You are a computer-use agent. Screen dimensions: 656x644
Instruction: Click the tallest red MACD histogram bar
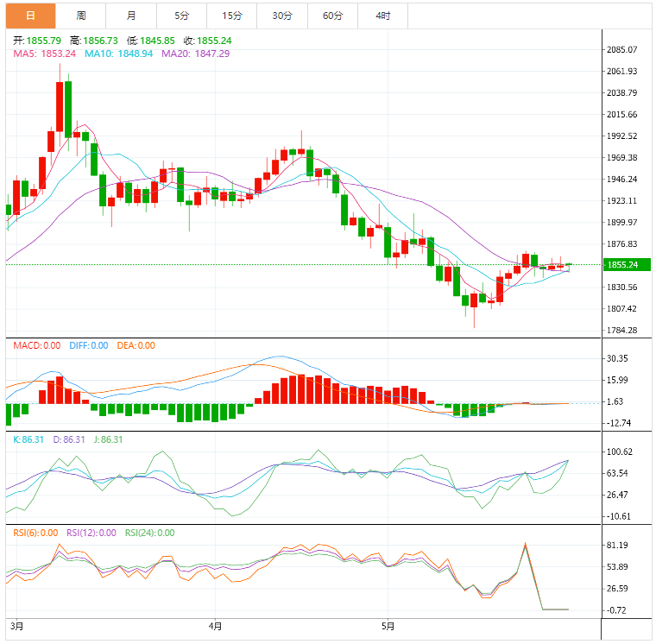(301, 388)
